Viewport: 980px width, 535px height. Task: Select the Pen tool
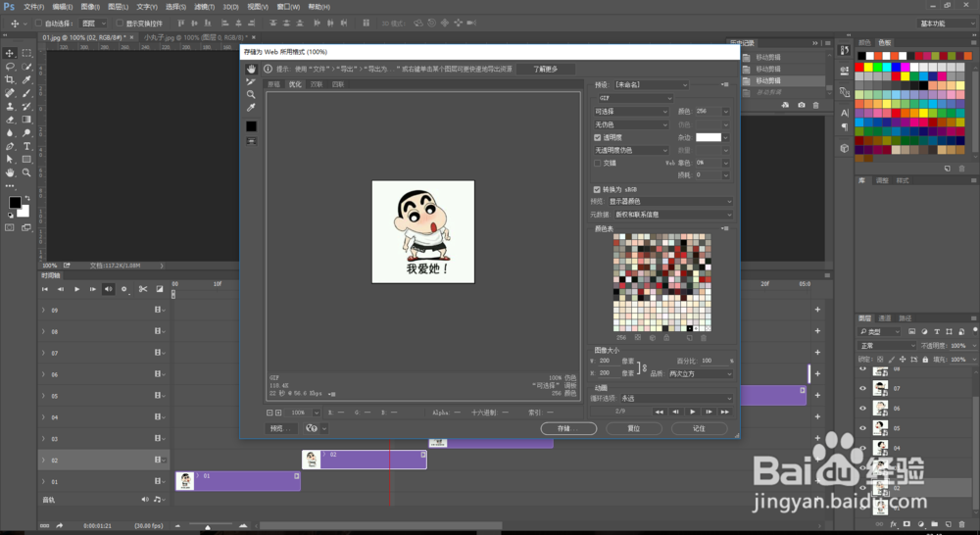click(10, 146)
